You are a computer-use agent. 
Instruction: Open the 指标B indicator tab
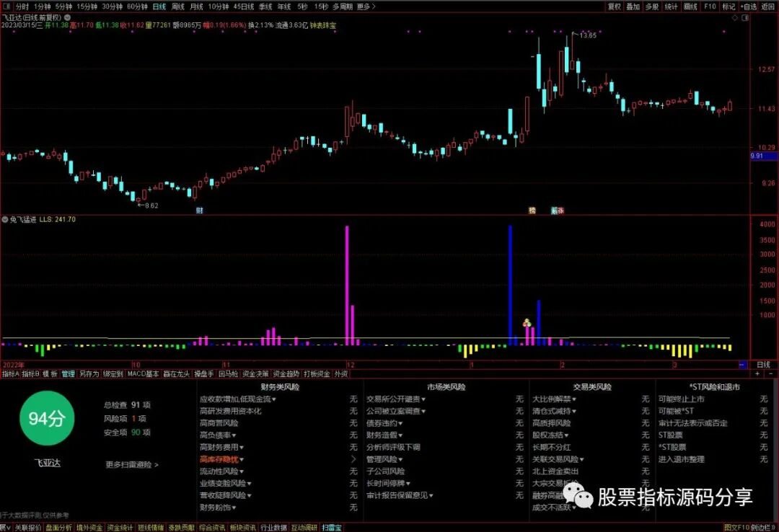click(31, 374)
